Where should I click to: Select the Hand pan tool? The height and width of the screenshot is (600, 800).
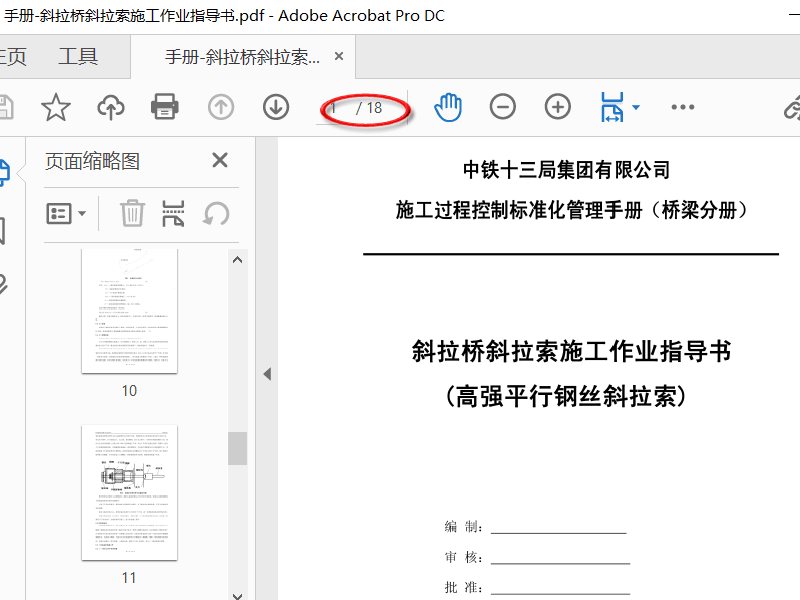pos(448,107)
